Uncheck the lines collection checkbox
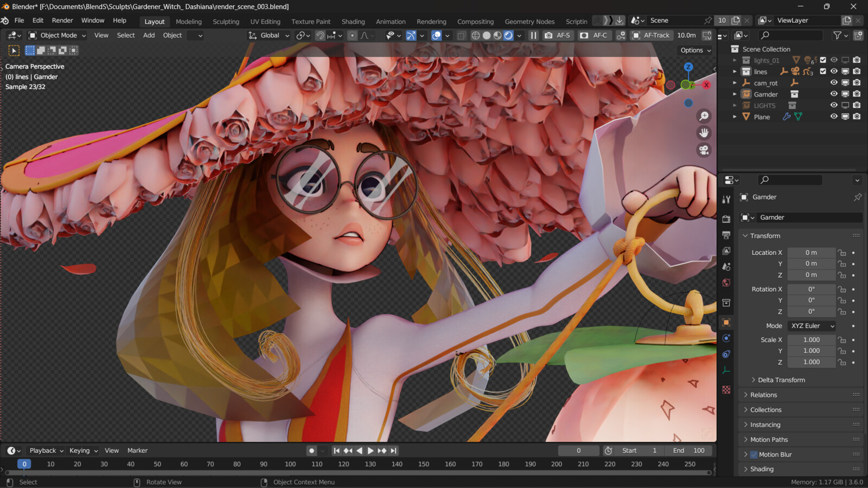 pyautogui.click(x=823, y=72)
